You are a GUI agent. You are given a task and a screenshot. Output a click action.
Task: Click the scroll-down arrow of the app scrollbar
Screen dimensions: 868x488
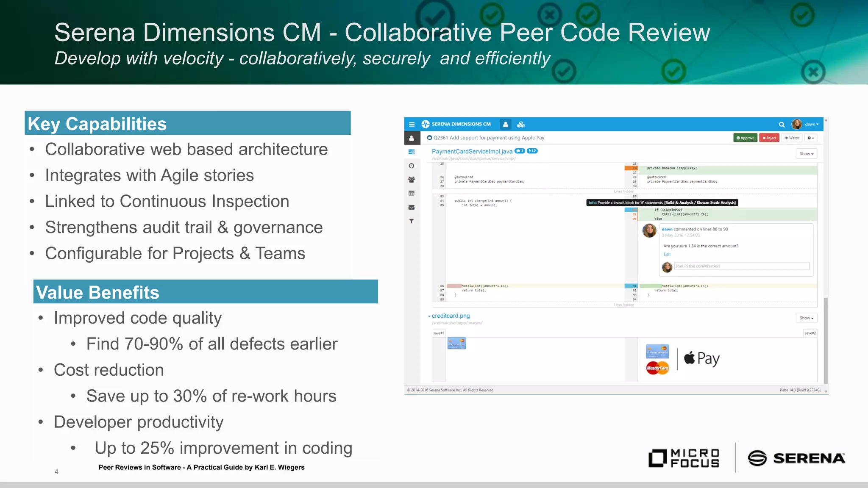coord(826,391)
